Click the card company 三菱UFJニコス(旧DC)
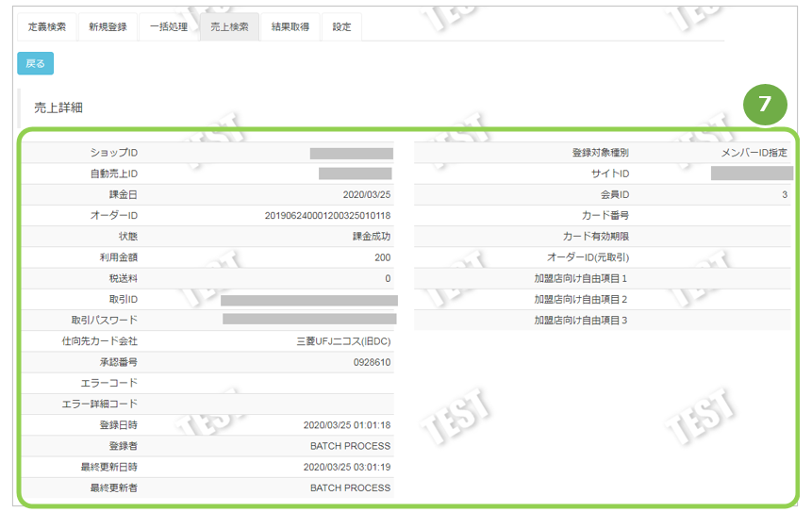The image size is (812, 512). pyautogui.click(x=344, y=341)
